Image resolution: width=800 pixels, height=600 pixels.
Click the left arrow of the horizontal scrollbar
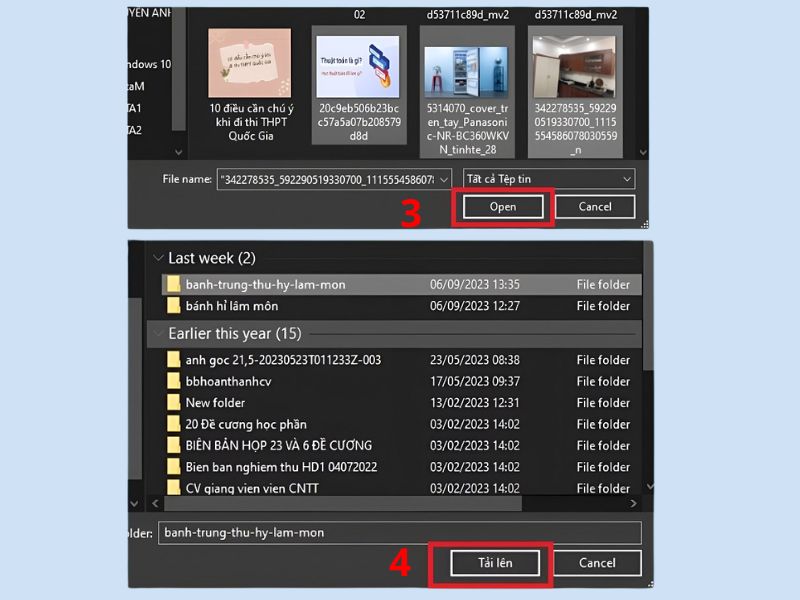coord(156,504)
